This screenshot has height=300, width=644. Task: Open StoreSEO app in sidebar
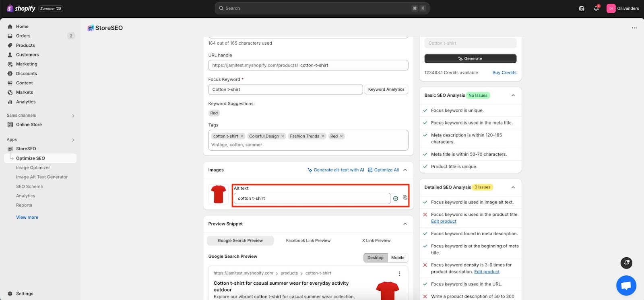(x=26, y=149)
